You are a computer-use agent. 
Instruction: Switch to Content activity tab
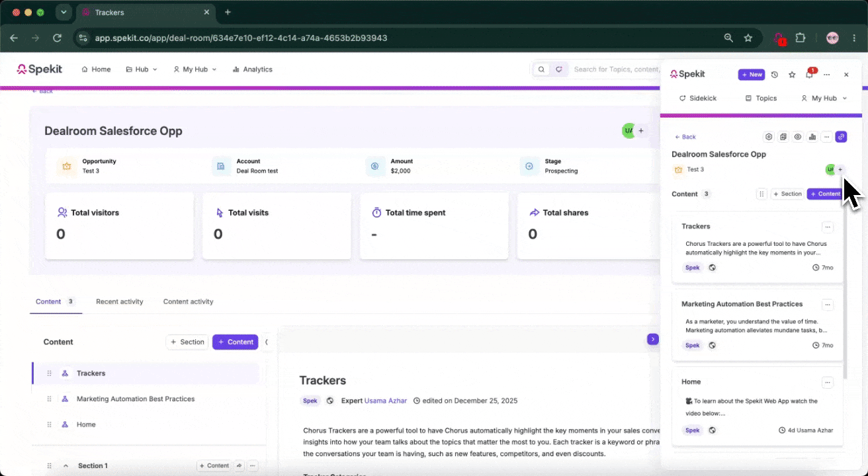tap(189, 301)
